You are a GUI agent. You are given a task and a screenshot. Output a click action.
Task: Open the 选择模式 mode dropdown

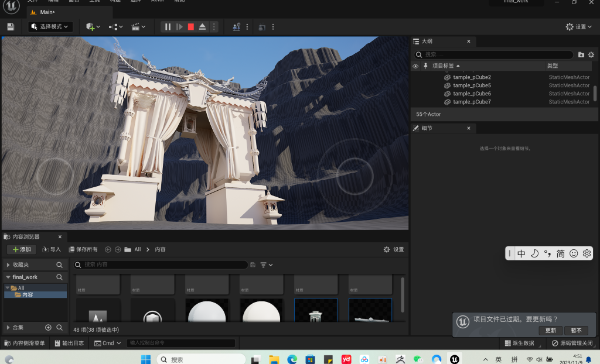tap(50, 27)
